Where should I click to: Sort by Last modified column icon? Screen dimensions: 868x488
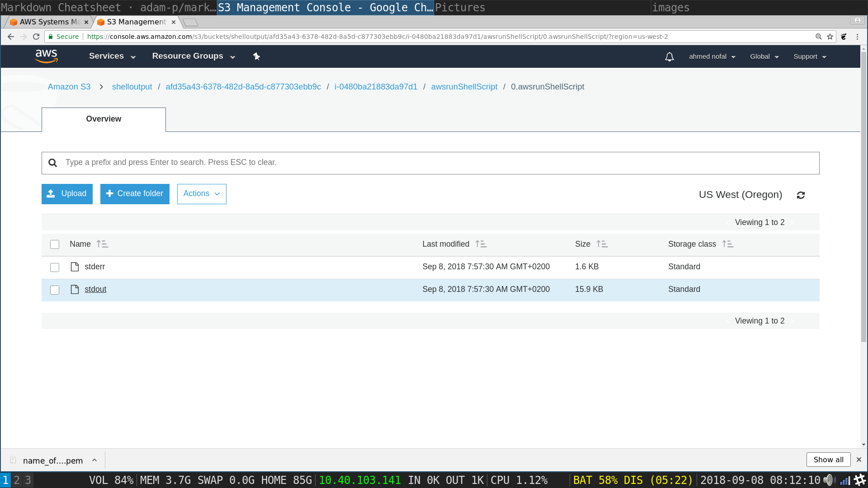[481, 244]
